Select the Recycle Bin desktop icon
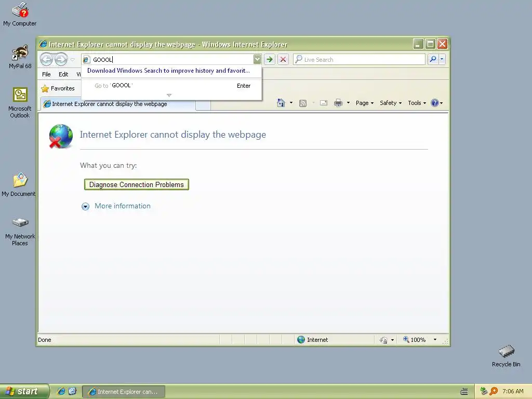The height and width of the screenshot is (399, 532). [x=506, y=356]
